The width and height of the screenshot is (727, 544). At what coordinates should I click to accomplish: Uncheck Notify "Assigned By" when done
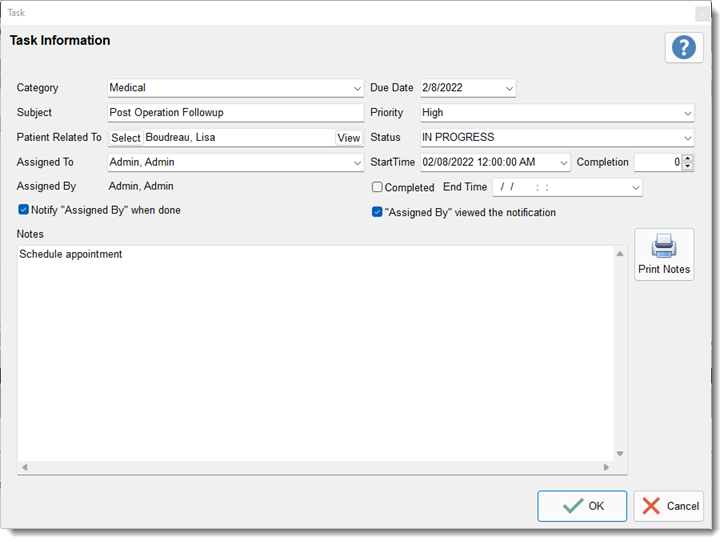click(x=24, y=210)
